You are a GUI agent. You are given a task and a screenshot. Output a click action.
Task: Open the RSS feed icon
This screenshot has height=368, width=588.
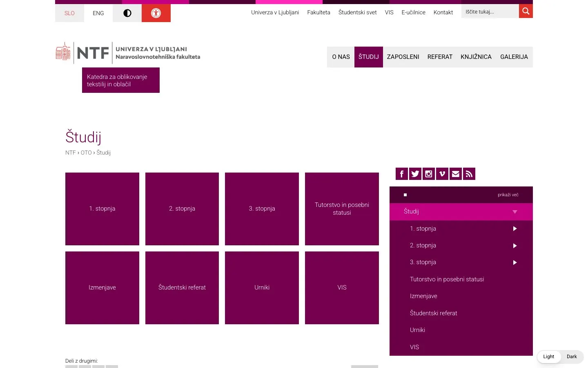469,174
